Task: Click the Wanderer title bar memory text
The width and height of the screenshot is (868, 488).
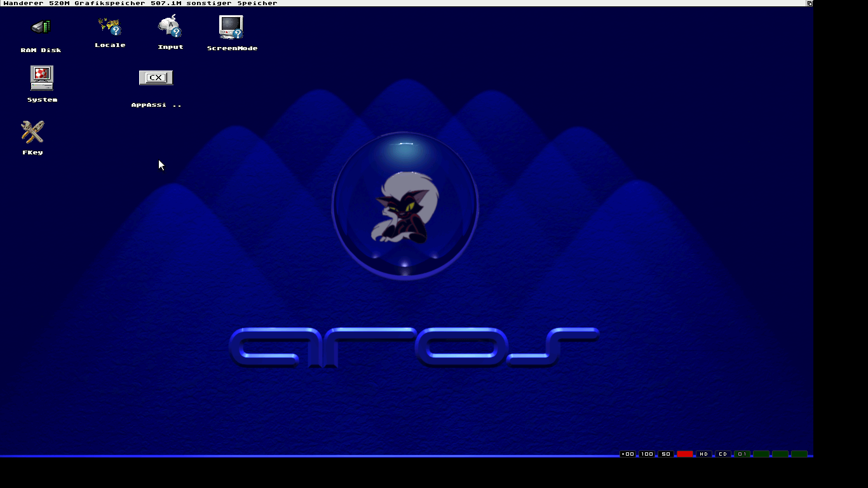Action: point(140,3)
